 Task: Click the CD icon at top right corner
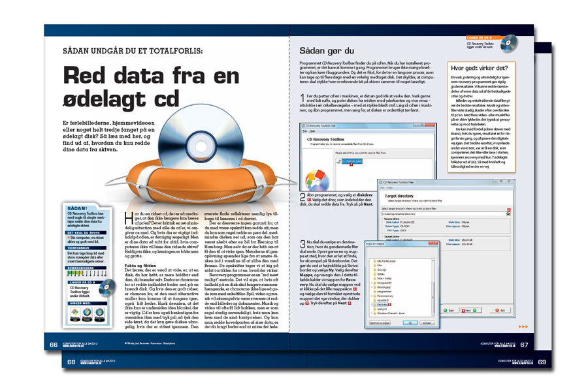point(509,42)
